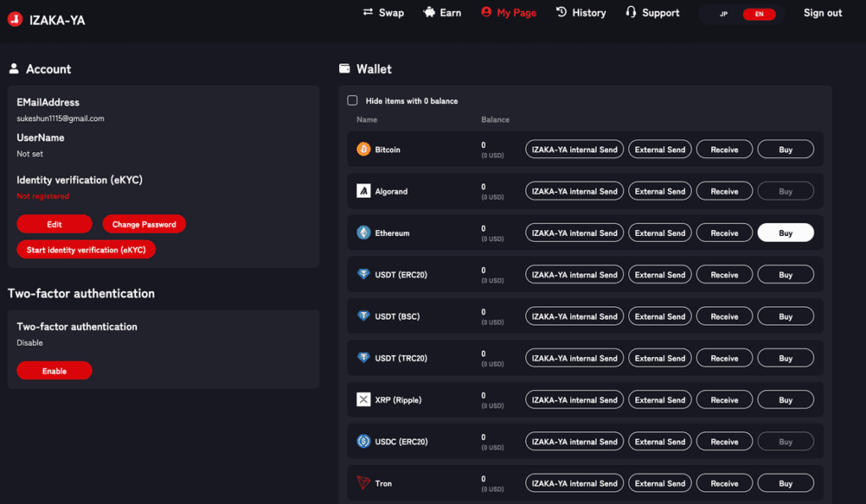Click the Bitcoin coin icon
The width and height of the screenshot is (866, 504).
click(364, 149)
